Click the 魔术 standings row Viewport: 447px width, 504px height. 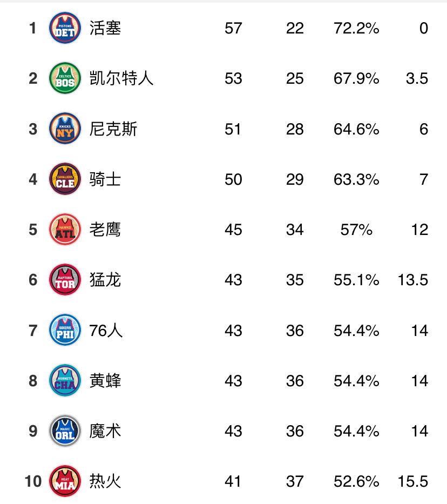point(223,431)
